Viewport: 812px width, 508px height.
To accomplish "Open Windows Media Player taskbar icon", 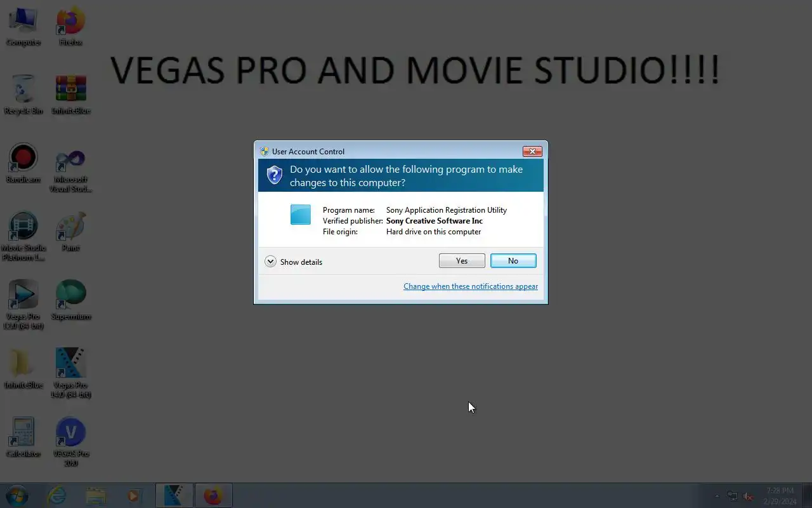I will click(134, 495).
